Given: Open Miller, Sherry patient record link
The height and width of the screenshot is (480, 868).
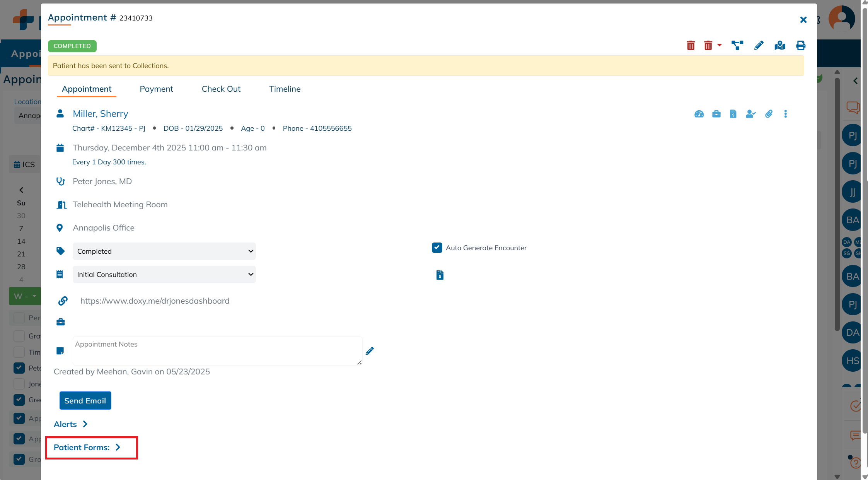Looking at the screenshot, I should coord(100,113).
